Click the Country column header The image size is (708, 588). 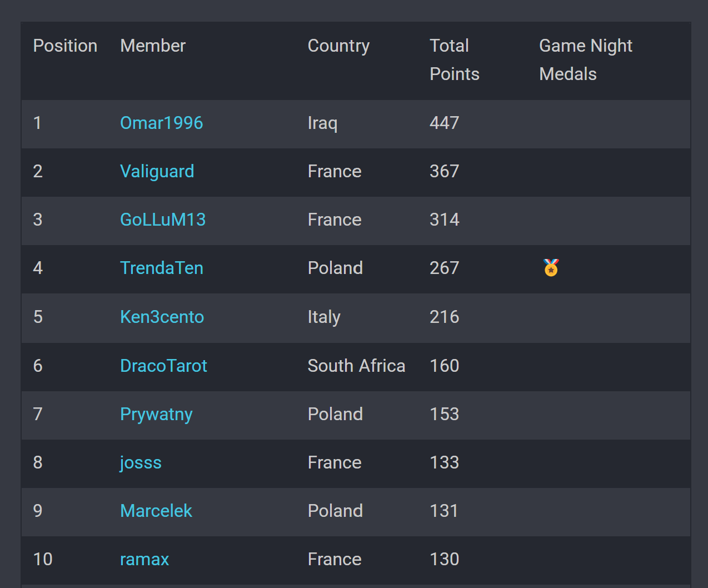338,46
